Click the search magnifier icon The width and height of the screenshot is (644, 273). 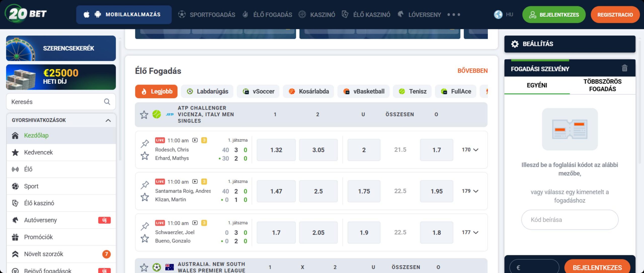[107, 102]
